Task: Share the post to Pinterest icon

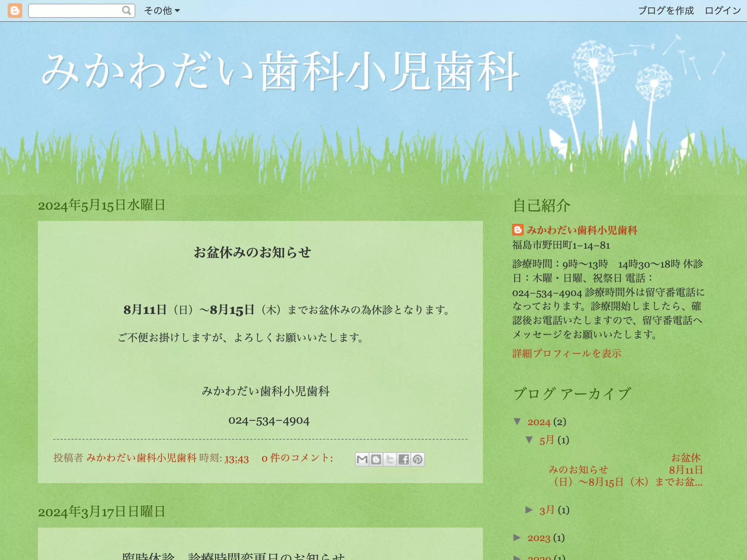Action: 418,459
